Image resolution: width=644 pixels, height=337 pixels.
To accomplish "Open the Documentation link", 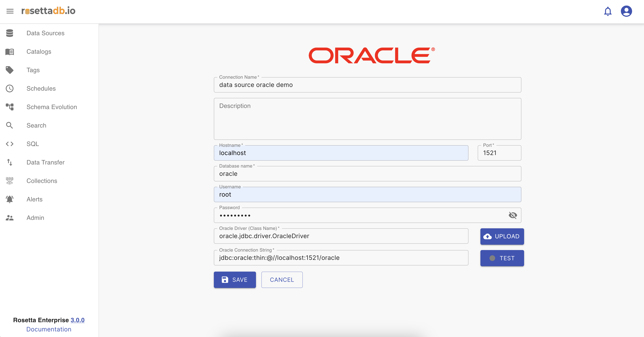I will pos(49,329).
